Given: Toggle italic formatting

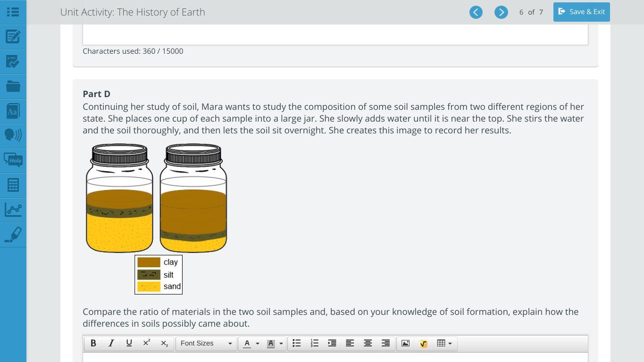Looking at the screenshot, I should click(111, 343).
